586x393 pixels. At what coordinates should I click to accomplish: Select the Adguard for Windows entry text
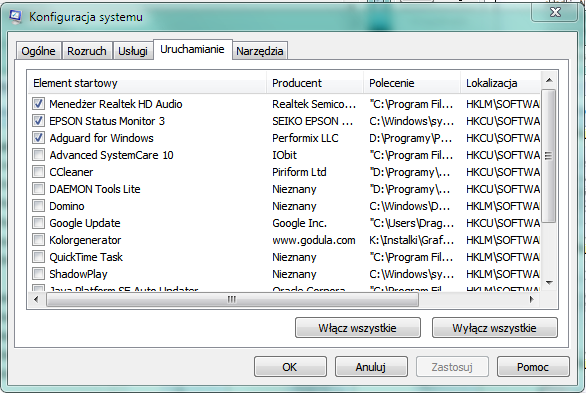click(101, 138)
